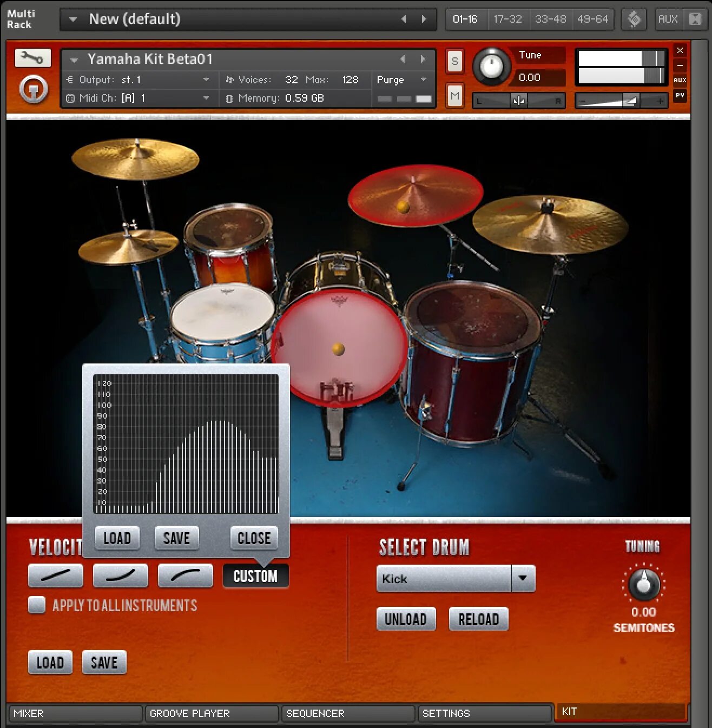
Task: Decrease volume with minus icon
Action: pyautogui.click(x=583, y=101)
